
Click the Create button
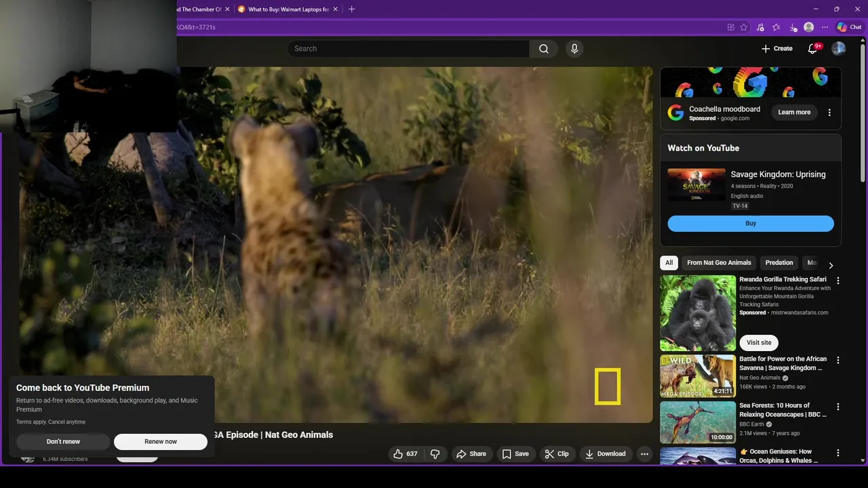click(776, 49)
